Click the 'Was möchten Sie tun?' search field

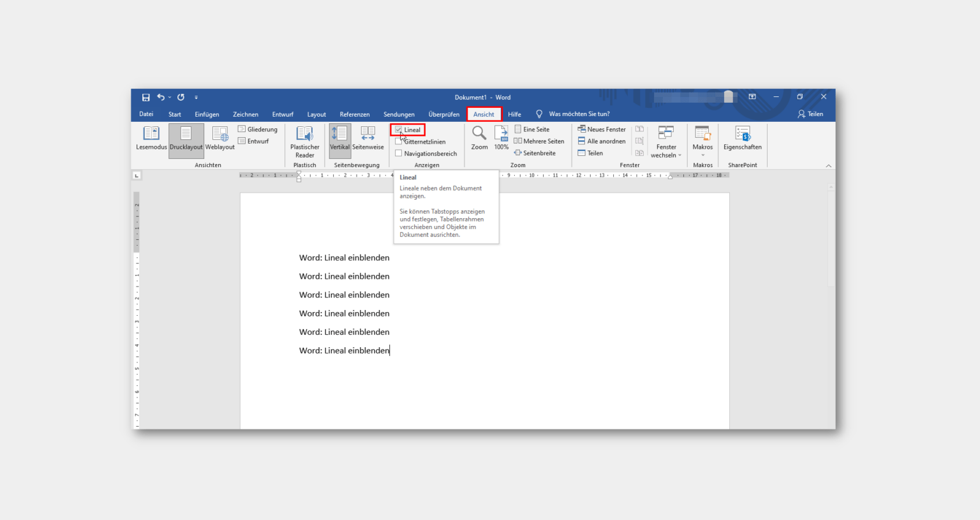579,114
